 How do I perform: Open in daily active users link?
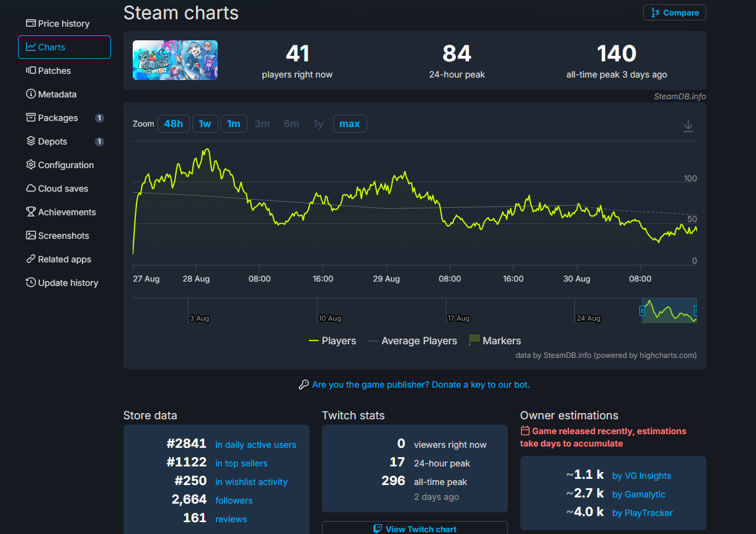[x=256, y=445]
